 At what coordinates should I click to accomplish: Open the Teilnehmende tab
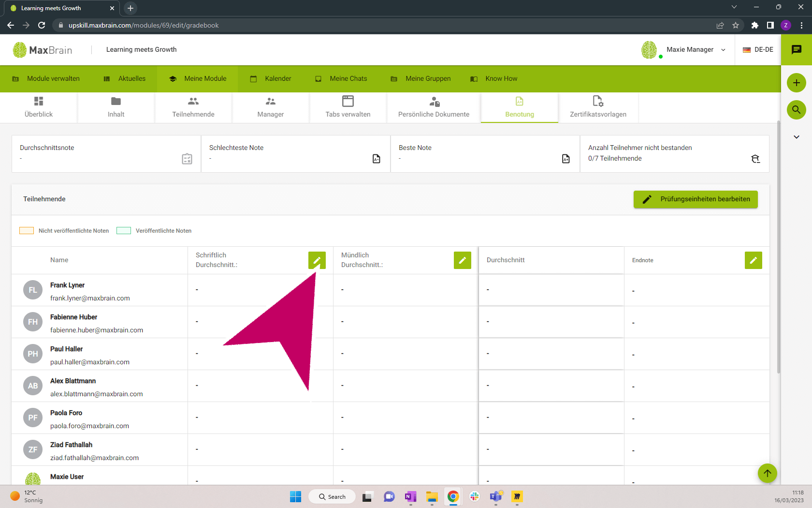(193, 107)
